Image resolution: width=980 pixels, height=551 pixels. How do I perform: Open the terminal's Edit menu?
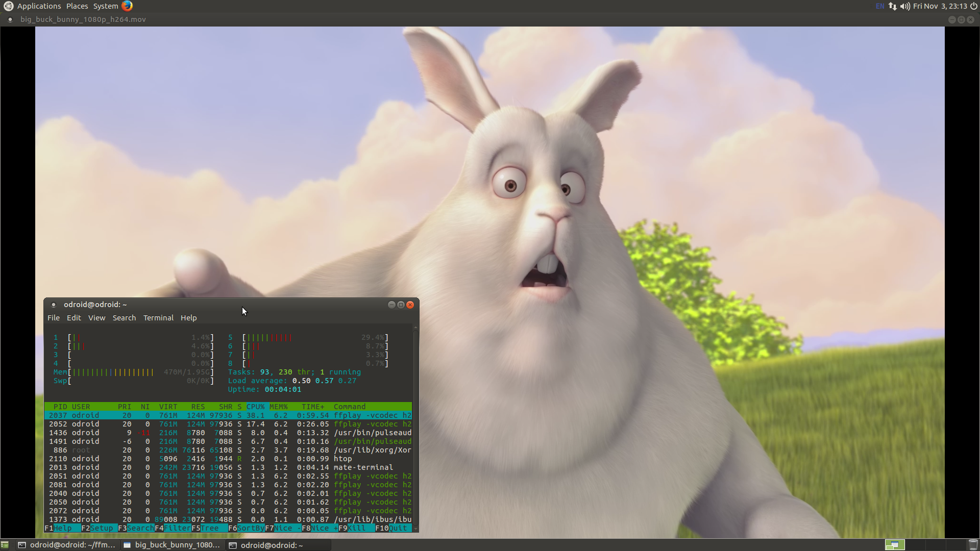click(x=73, y=318)
